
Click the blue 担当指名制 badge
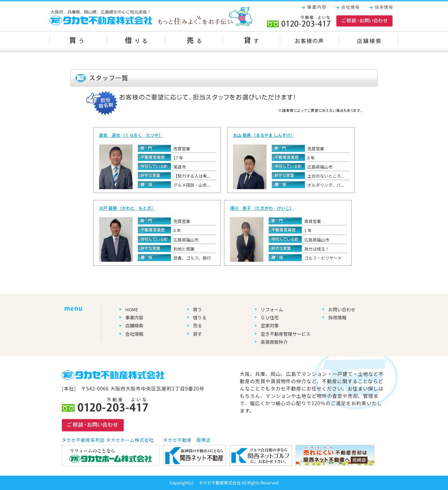pyautogui.click(x=102, y=103)
